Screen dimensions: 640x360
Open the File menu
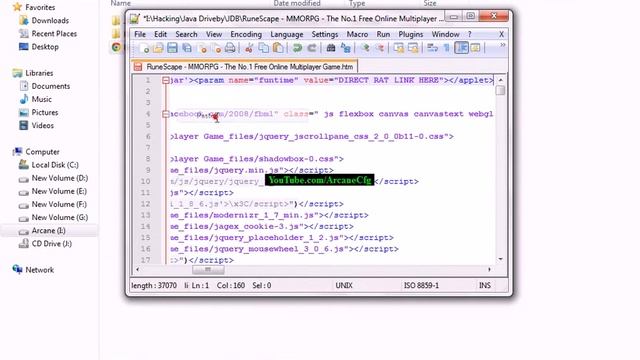(x=140, y=34)
